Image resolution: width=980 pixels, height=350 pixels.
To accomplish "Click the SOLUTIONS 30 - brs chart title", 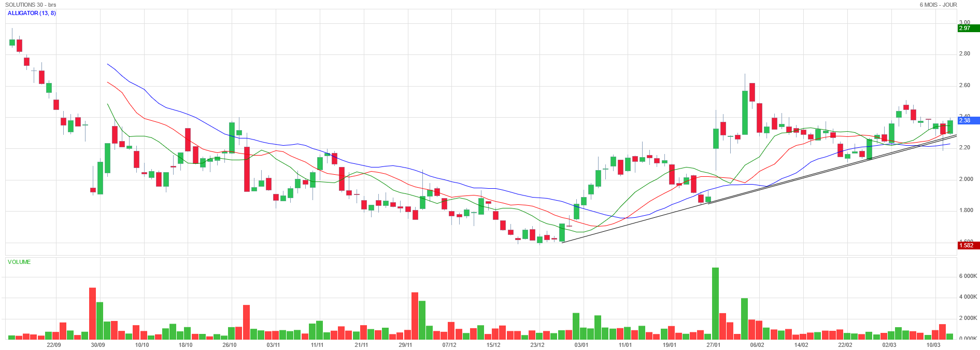I will [x=31, y=5].
